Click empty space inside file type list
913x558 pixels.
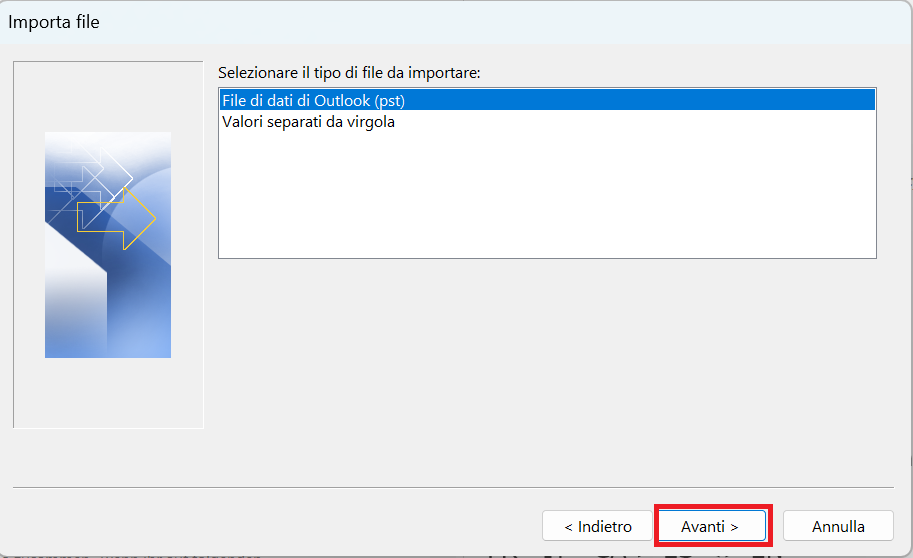(547, 195)
